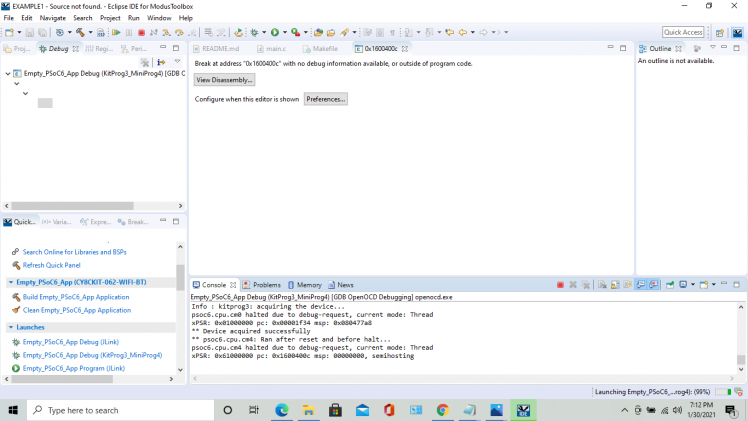
Task: Click the red Terminate button in main toolbar
Action: click(x=141, y=32)
